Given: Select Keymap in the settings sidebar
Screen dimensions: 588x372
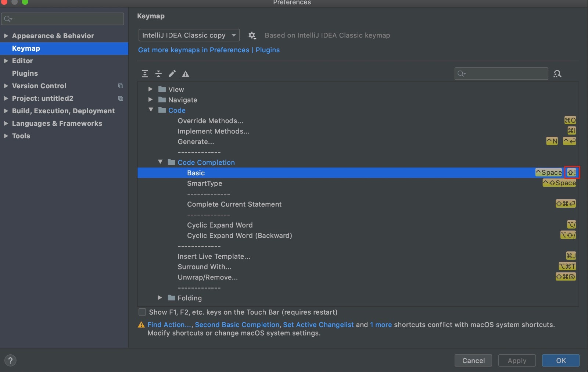Looking at the screenshot, I should (x=64, y=49).
